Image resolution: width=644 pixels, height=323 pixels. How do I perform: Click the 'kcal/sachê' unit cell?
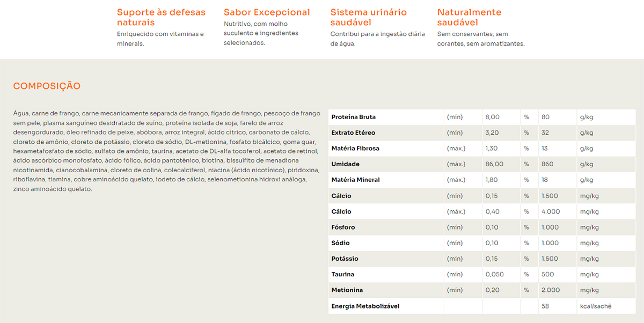coord(595,306)
